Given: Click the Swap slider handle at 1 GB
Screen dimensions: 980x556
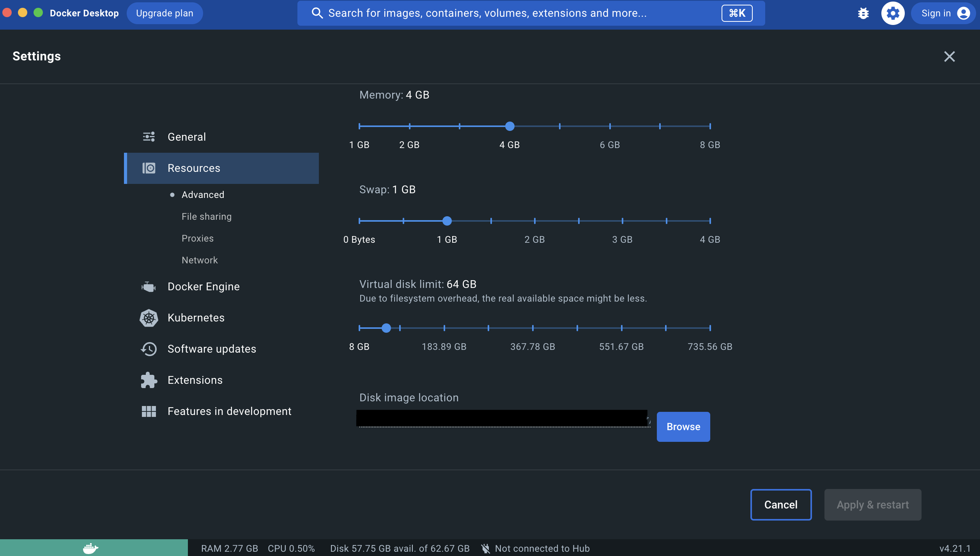Looking at the screenshot, I should pos(447,221).
